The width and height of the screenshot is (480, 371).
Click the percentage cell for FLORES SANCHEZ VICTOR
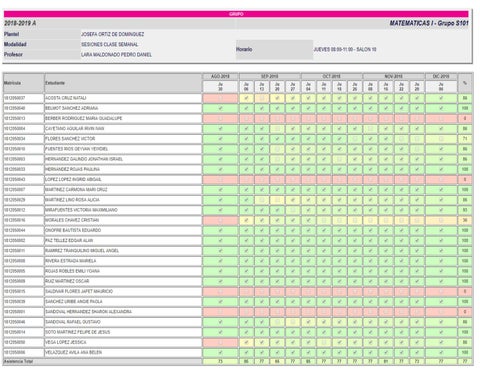click(x=465, y=139)
